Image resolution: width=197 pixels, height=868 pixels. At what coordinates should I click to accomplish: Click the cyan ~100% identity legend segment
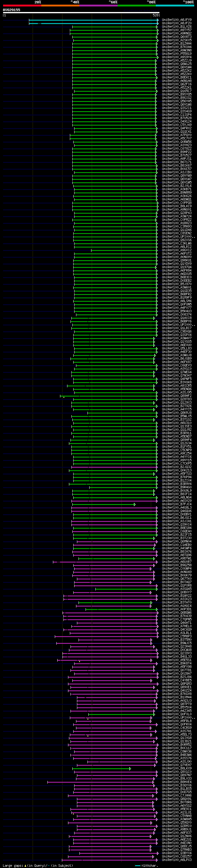click(x=175, y=6)
